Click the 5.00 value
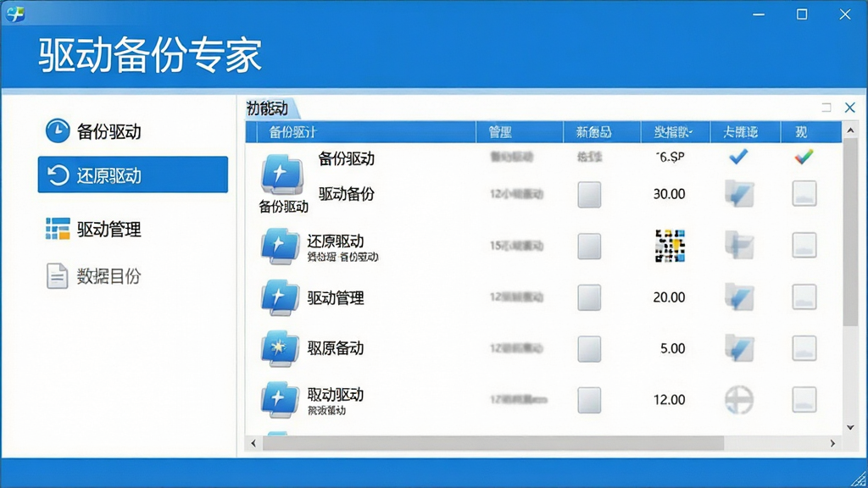 pos(672,348)
